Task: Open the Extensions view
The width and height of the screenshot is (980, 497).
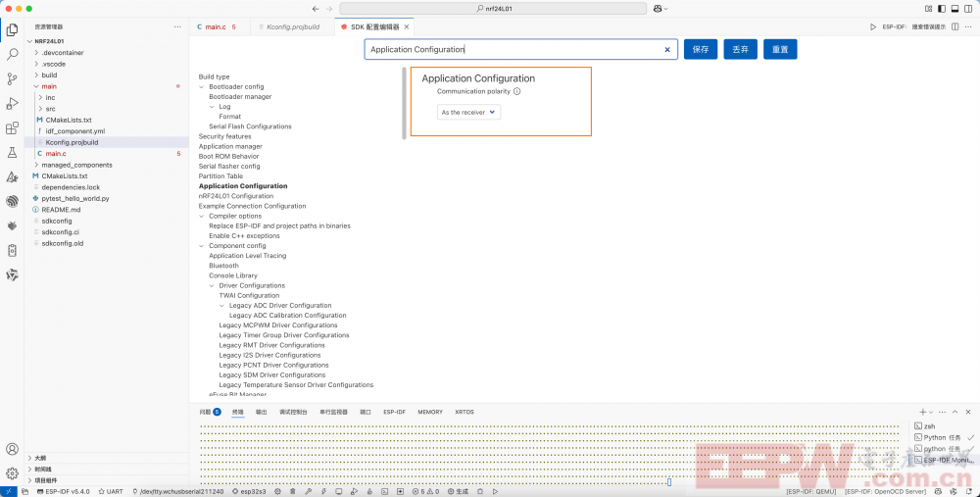Action: coord(12,128)
